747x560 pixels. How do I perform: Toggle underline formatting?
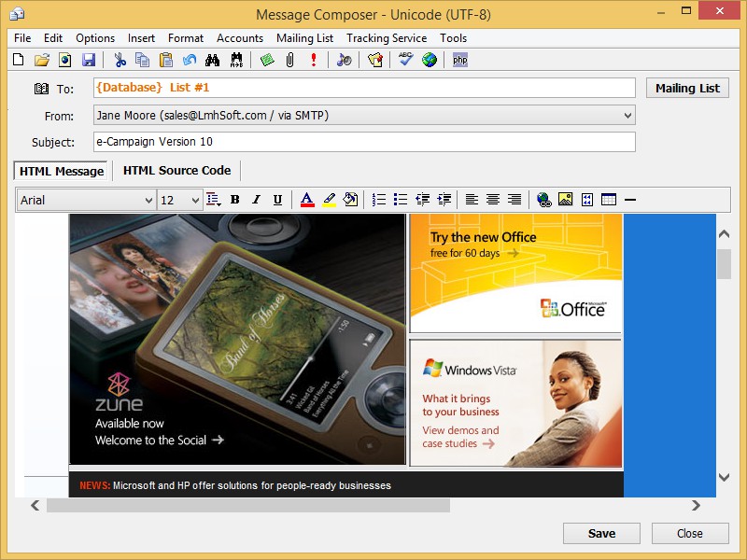point(277,200)
